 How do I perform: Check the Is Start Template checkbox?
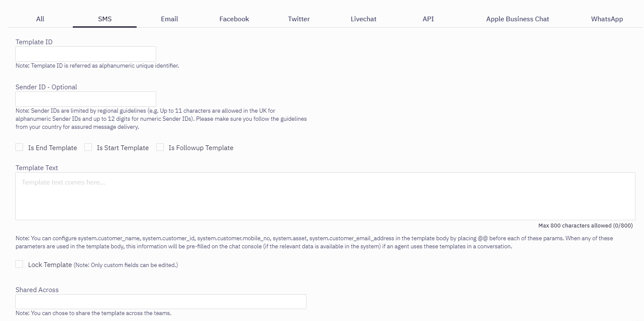tap(88, 147)
